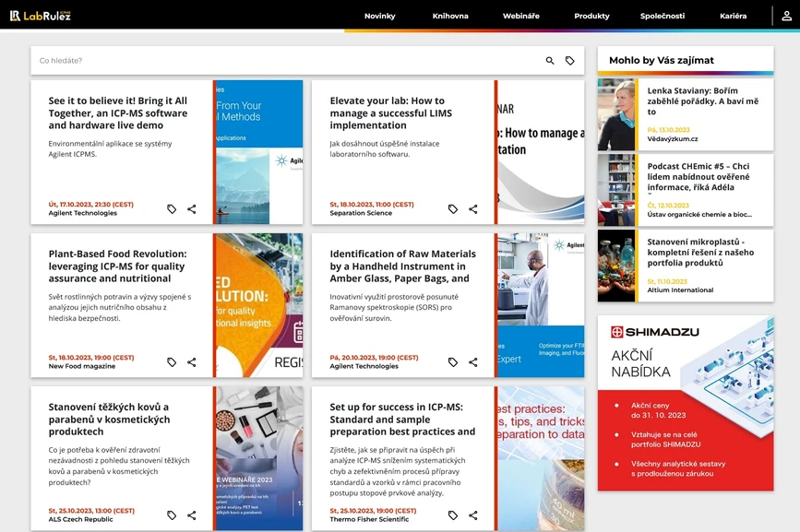This screenshot has height=532, width=800.
Task: Open the Knihovna menu
Action: (x=450, y=15)
